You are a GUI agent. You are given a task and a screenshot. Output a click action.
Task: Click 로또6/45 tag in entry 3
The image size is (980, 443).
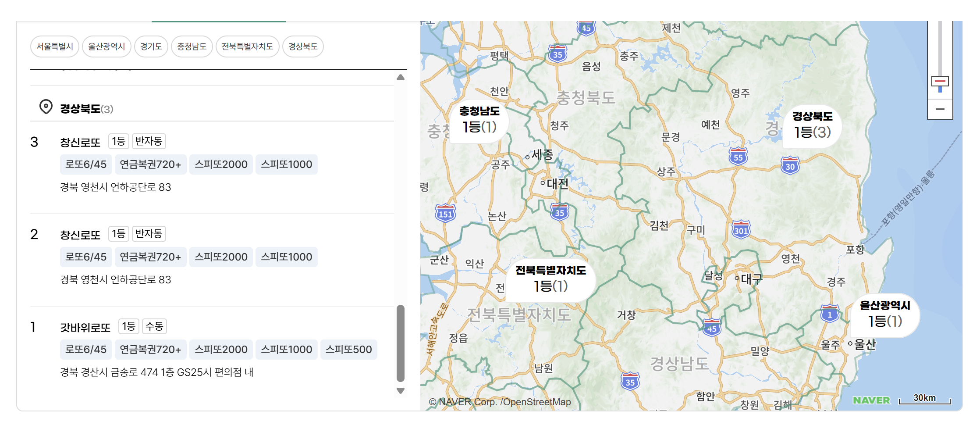(x=86, y=164)
